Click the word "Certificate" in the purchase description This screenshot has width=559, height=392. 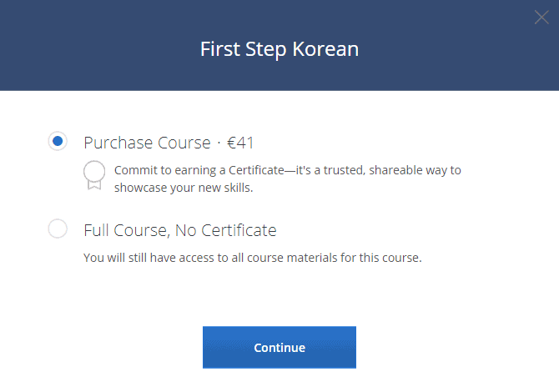click(x=254, y=170)
